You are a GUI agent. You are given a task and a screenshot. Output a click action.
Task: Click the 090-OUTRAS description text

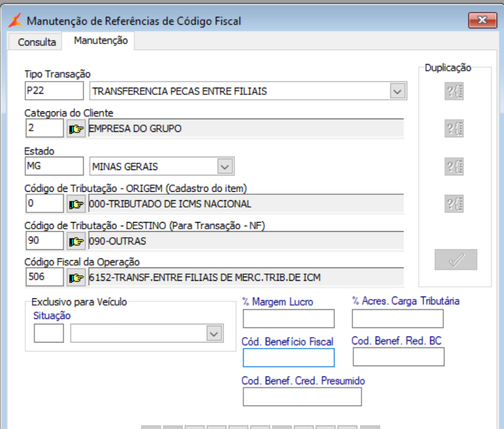click(x=118, y=241)
